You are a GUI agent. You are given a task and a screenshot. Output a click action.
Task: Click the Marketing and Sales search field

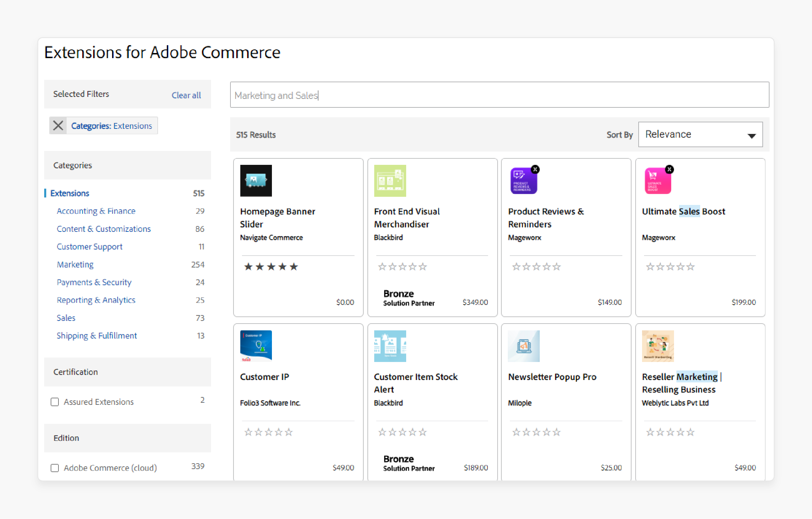click(499, 95)
